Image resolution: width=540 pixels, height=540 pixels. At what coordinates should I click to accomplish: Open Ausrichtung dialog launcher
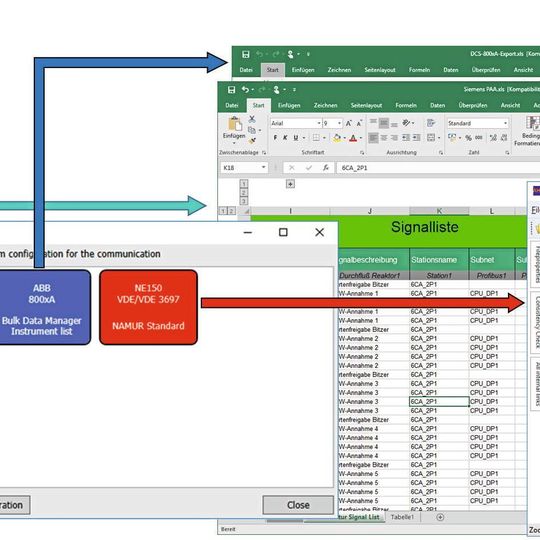click(x=441, y=153)
